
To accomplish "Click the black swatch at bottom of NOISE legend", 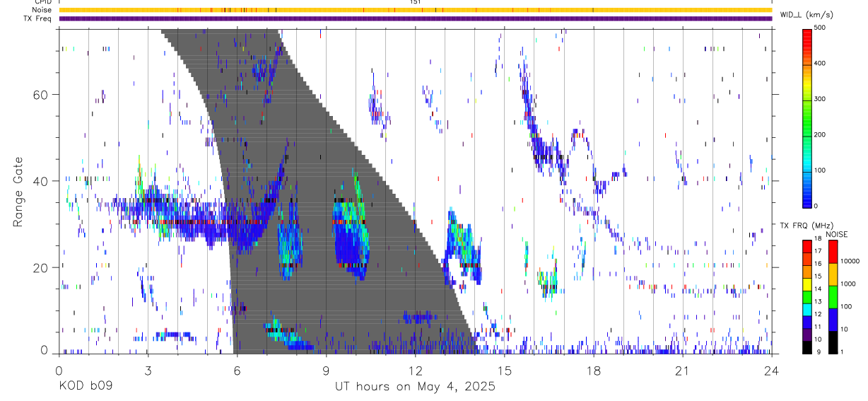I will [833, 342].
